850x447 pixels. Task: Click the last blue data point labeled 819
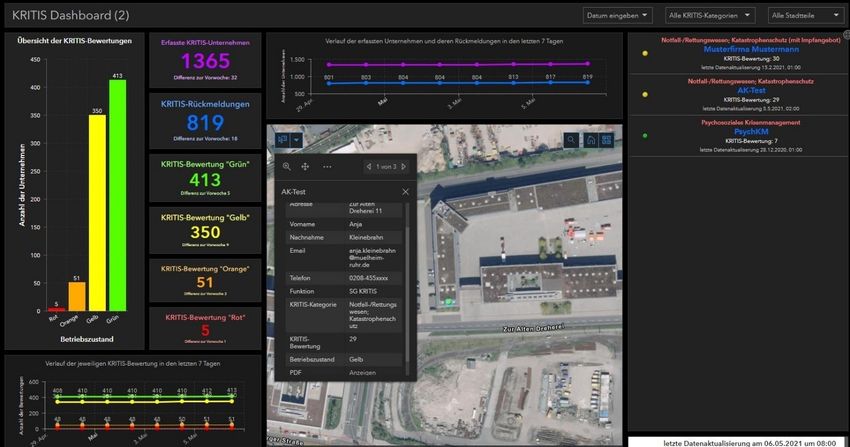588,82
